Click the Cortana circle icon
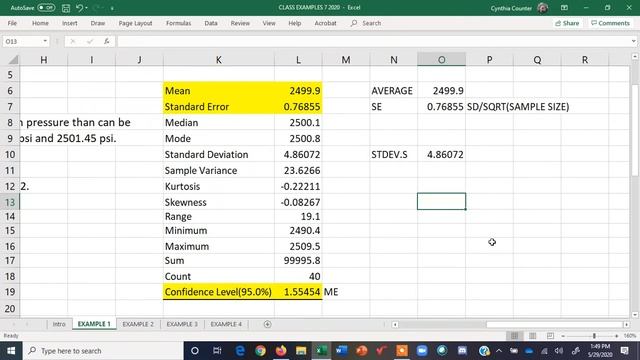 [x=195, y=351]
